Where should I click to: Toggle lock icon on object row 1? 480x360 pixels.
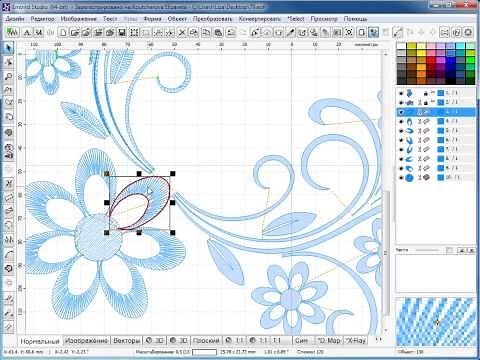pyautogui.click(x=426, y=93)
